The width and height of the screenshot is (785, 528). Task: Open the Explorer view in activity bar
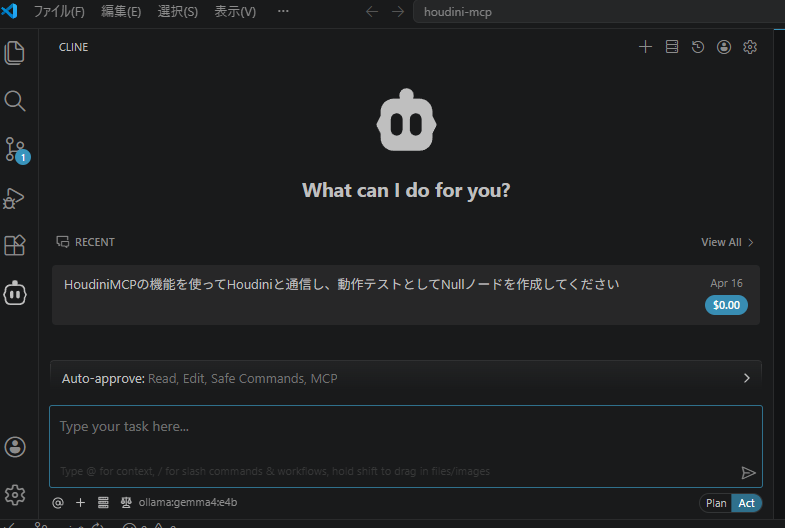(x=15, y=53)
